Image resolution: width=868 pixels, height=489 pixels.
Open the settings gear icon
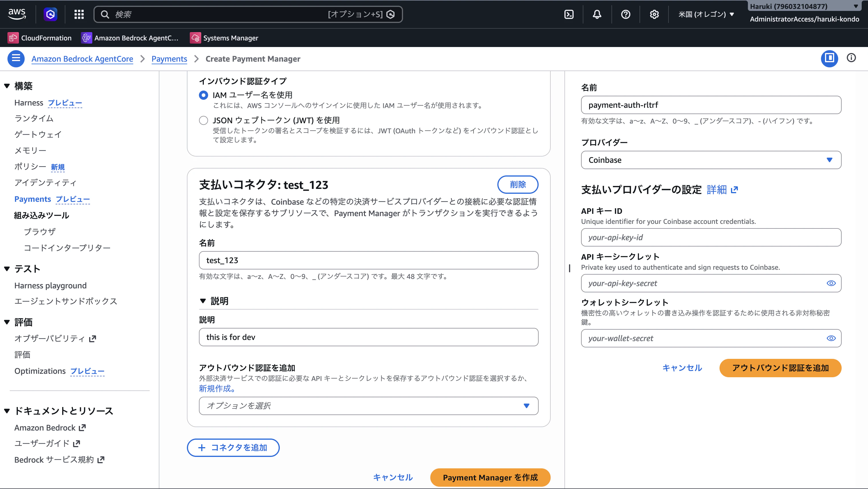[x=654, y=14]
